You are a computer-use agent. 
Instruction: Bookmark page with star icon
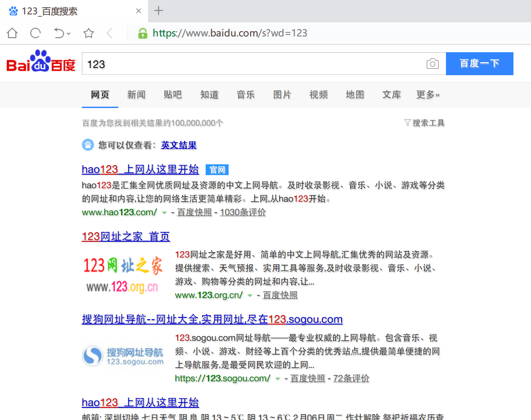pos(89,33)
